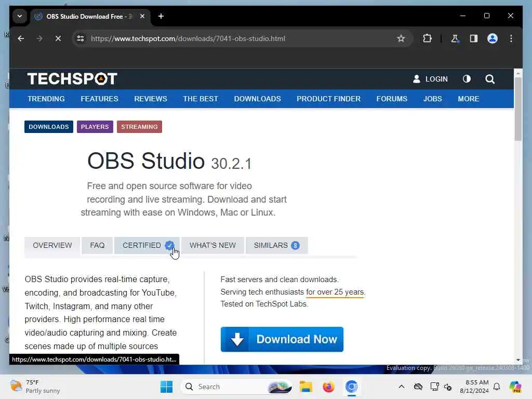Close the OBS Studio Download tab

pyautogui.click(x=142, y=16)
